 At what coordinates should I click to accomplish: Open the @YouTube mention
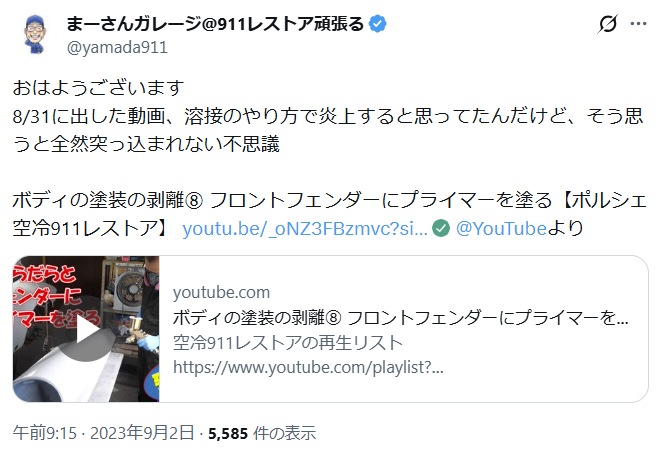tap(501, 229)
